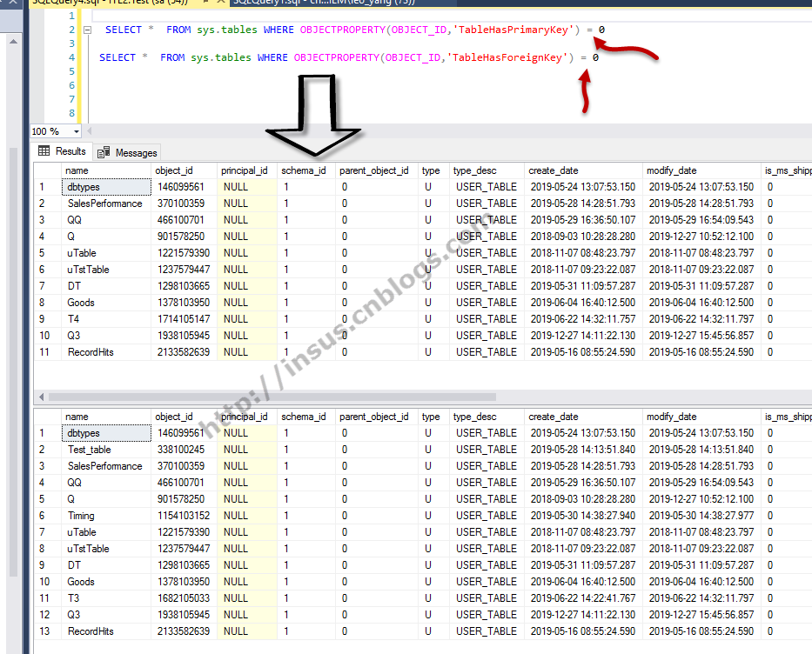Click row header 12 in the second results grid
The height and width of the screenshot is (654, 812).
(47, 615)
